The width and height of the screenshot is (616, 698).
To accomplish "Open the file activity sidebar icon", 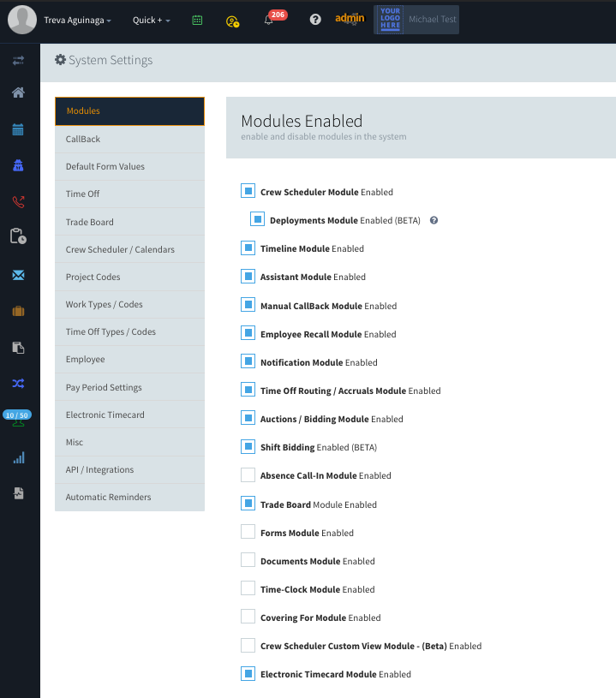I will click(x=18, y=493).
